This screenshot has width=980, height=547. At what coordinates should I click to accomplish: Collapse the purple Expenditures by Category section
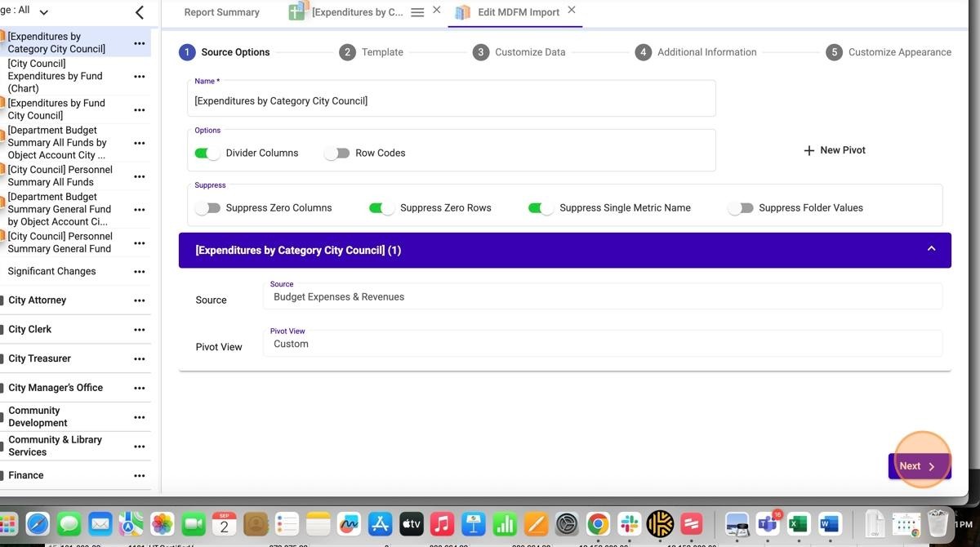coord(931,249)
